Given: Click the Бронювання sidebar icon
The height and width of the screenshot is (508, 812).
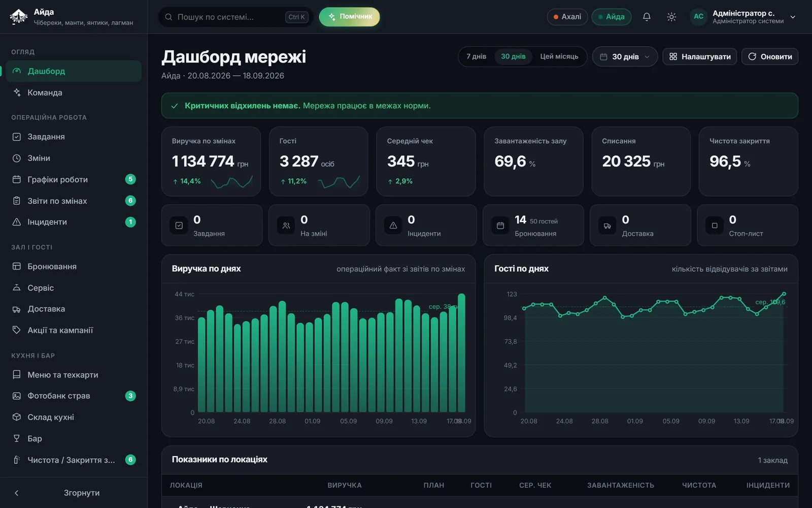Looking at the screenshot, I should 17,266.
